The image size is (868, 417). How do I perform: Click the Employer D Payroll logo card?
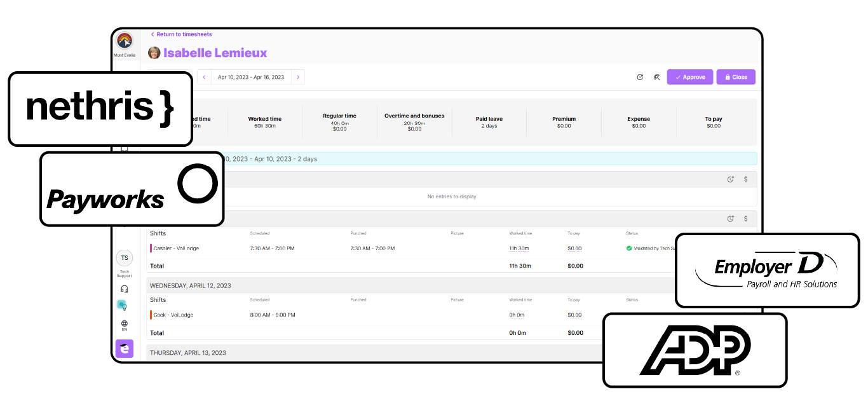[x=768, y=270]
